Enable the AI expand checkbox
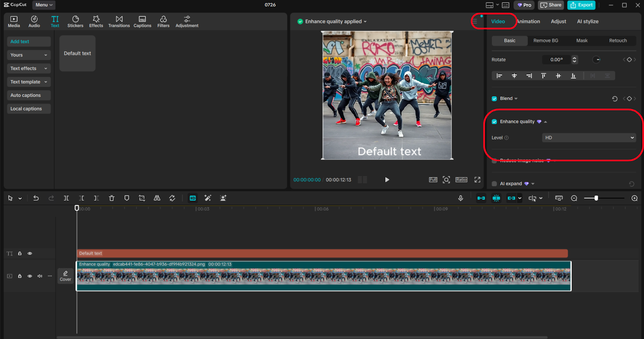 [494, 184]
